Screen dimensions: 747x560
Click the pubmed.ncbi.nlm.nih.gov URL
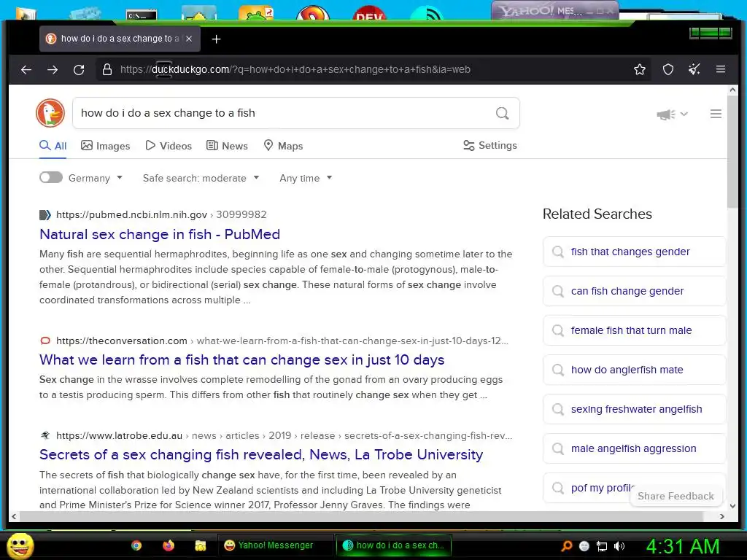pyautogui.click(x=131, y=215)
